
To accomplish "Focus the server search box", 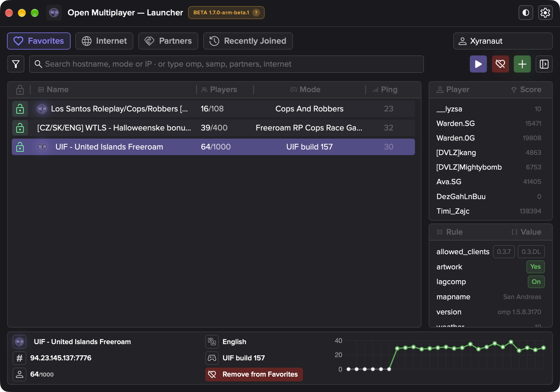I will (226, 64).
